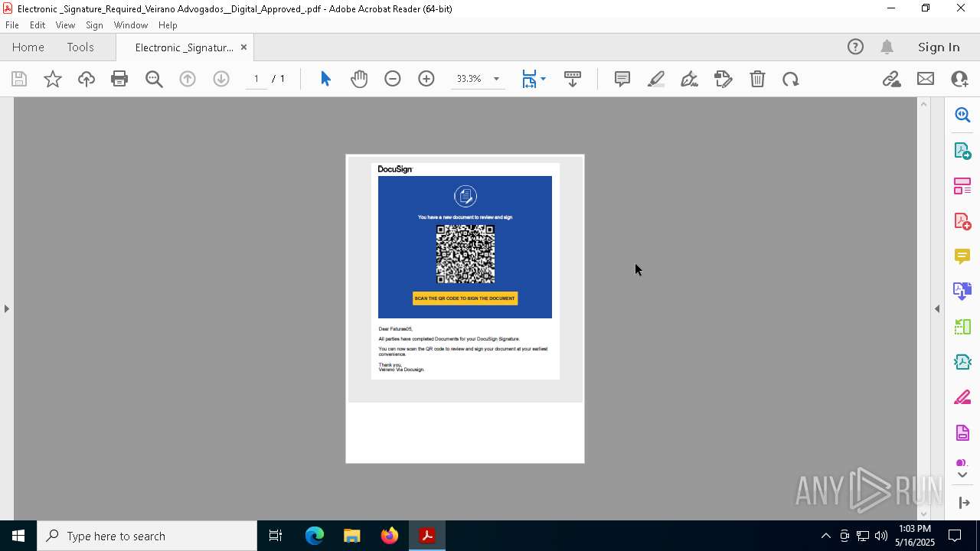Open the Comment tool in right panel
980x551 pixels.
coord(962,256)
